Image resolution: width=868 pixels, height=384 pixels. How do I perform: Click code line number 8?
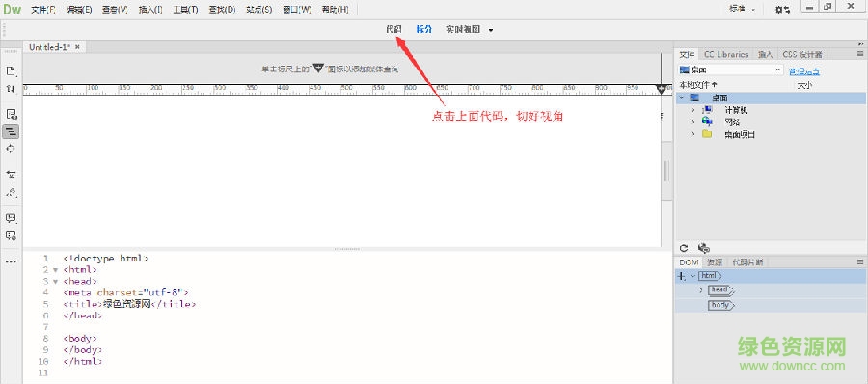click(45, 338)
